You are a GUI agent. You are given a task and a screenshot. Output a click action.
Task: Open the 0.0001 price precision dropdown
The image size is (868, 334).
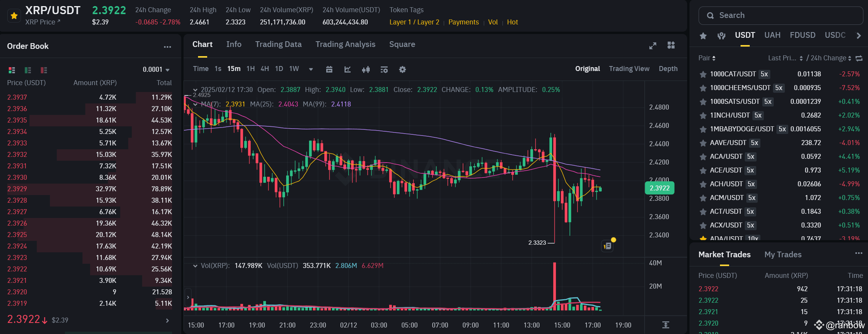click(156, 69)
